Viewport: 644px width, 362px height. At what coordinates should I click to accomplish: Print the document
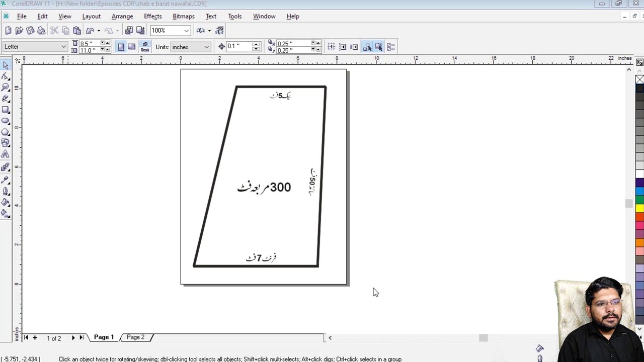[41, 31]
